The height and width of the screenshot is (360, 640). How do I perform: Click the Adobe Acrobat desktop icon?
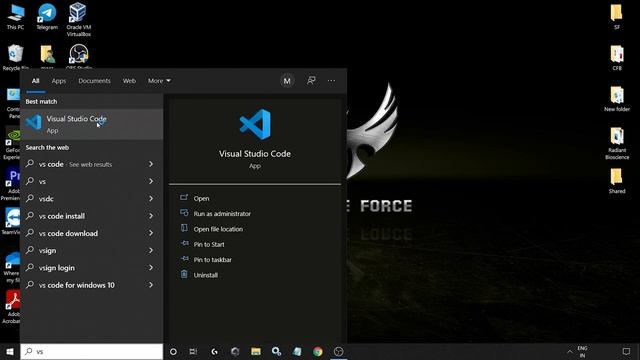pyautogui.click(x=12, y=307)
